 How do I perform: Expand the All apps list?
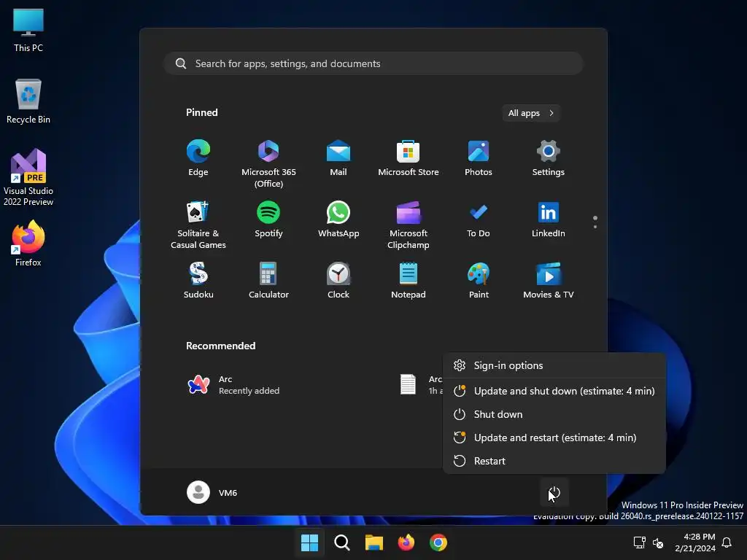click(x=531, y=113)
